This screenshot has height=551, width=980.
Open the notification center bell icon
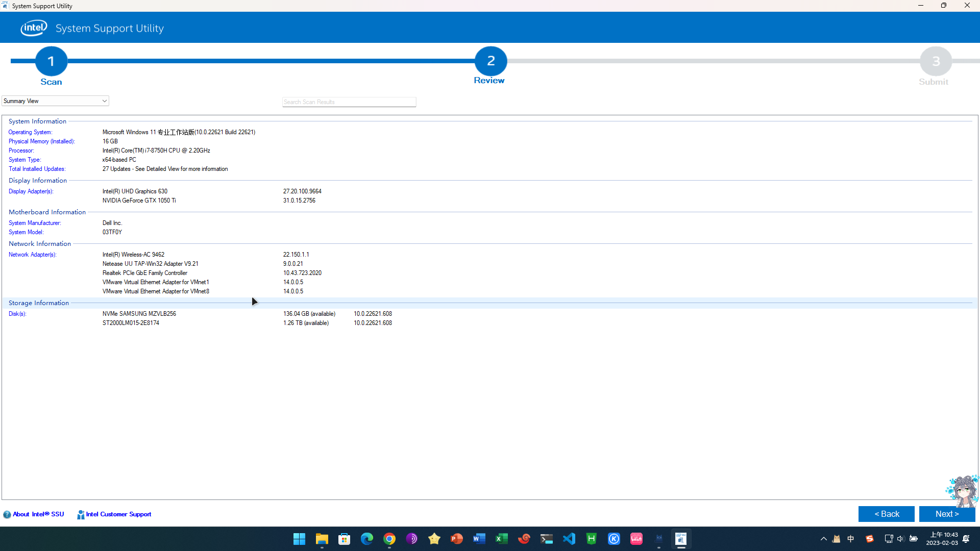(x=966, y=539)
